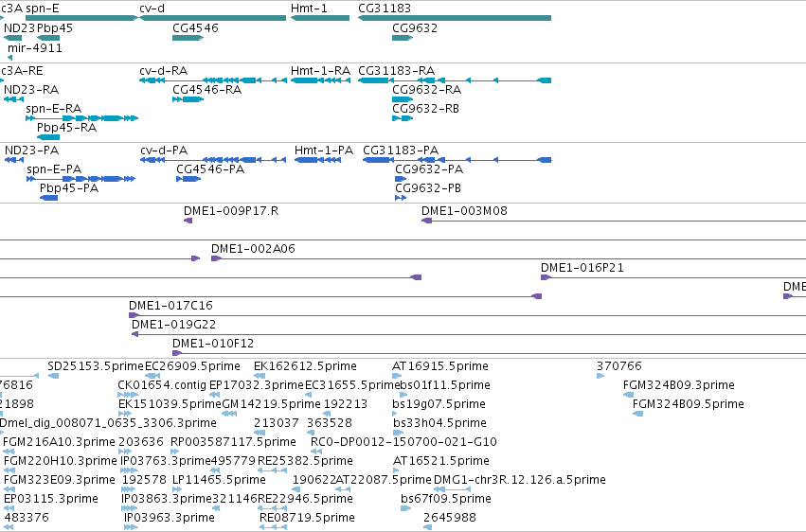Viewport: 806px width, 532px height.
Task: Select the Hmt-1 gene feature
Action: (x=320, y=18)
